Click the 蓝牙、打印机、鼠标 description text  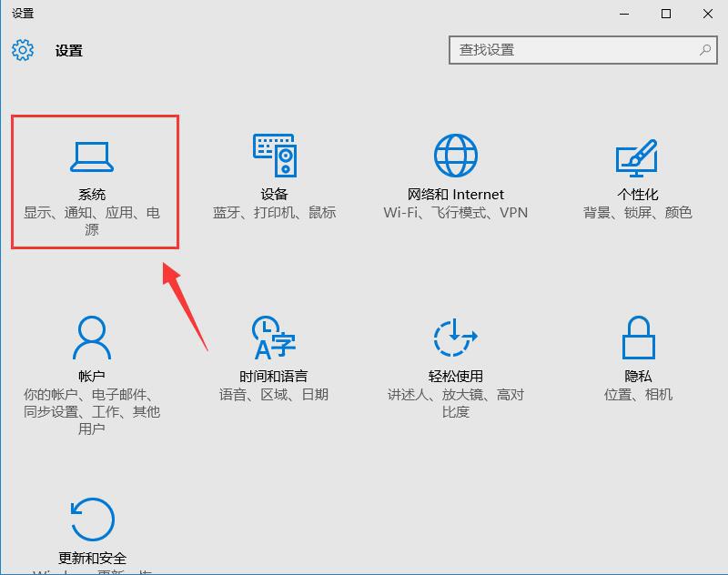coord(274,213)
